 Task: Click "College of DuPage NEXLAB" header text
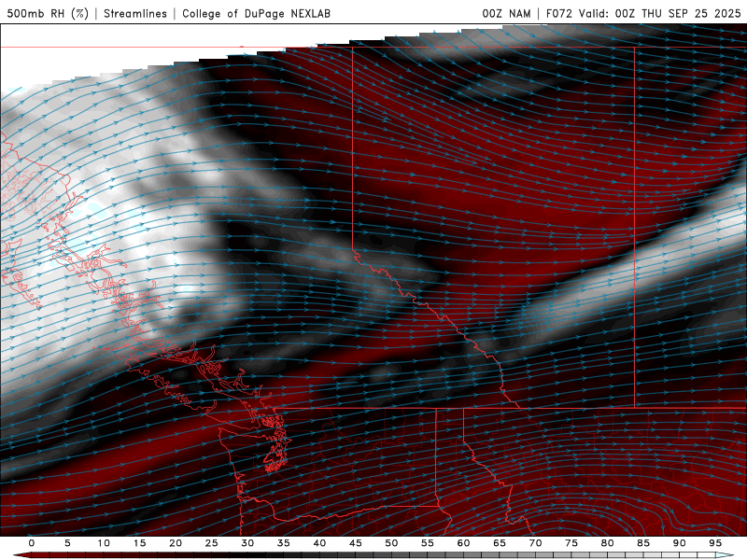pos(256,13)
